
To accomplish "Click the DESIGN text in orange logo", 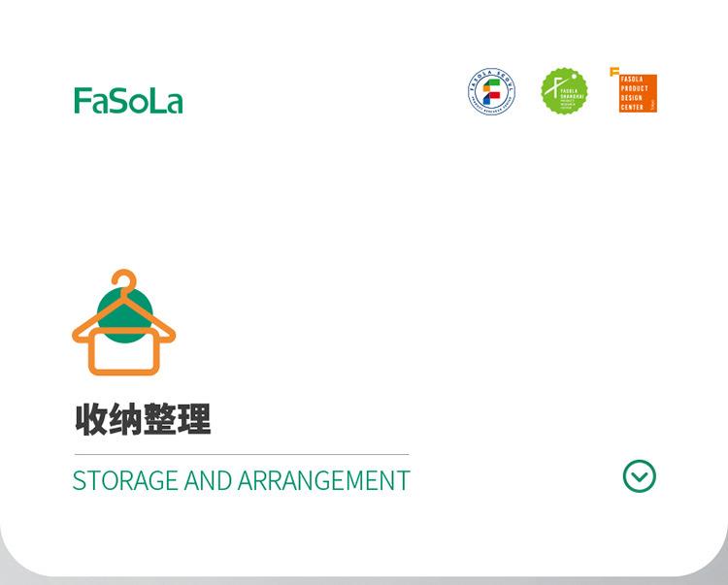I will pos(632,98).
